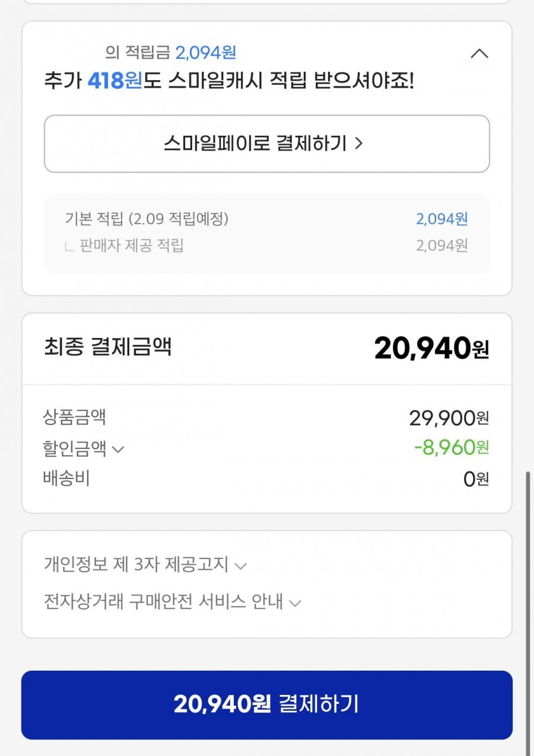Click the blue 2,094원 적립금 amount at top

coord(205,53)
